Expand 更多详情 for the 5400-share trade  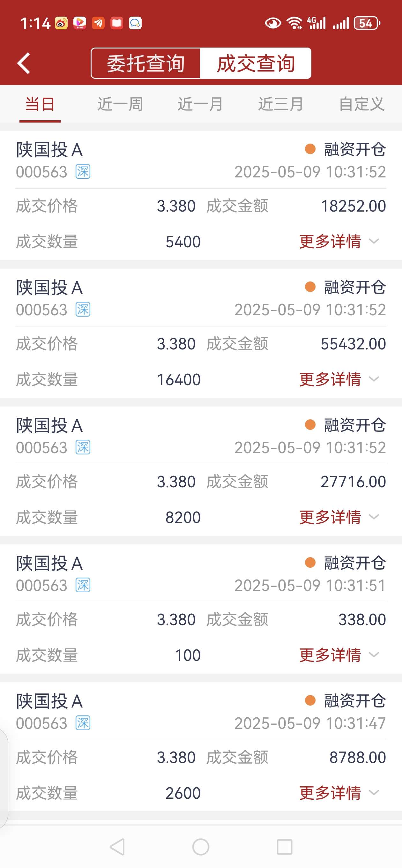click(339, 242)
